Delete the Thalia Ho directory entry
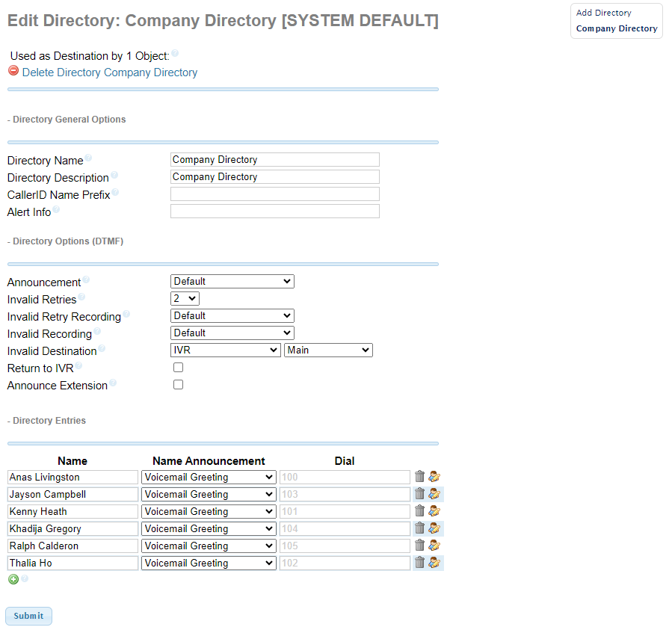672x630 pixels. (419, 562)
